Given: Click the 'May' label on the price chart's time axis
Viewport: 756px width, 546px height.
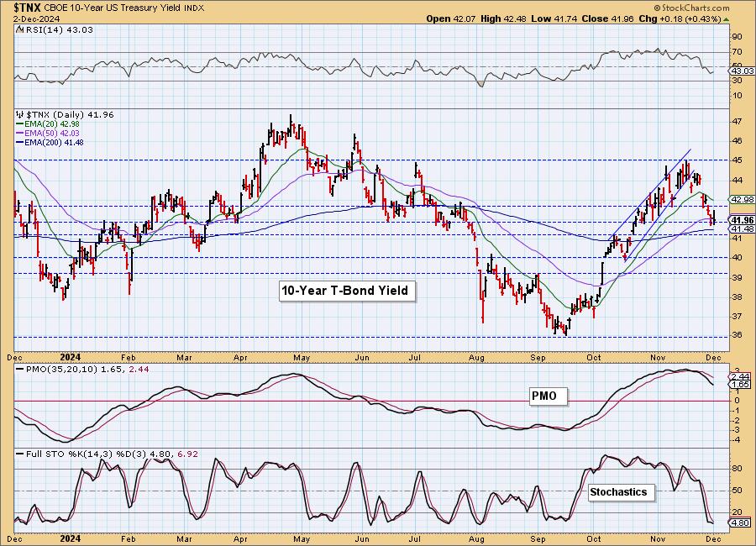Looking at the screenshot, I should click(x=302, y=357).
